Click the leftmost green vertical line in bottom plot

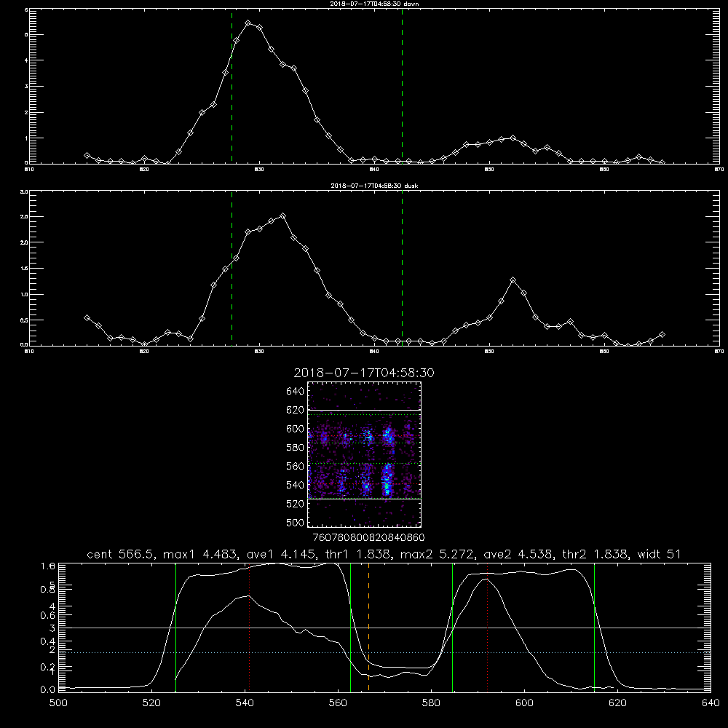(x=175, y=627)
